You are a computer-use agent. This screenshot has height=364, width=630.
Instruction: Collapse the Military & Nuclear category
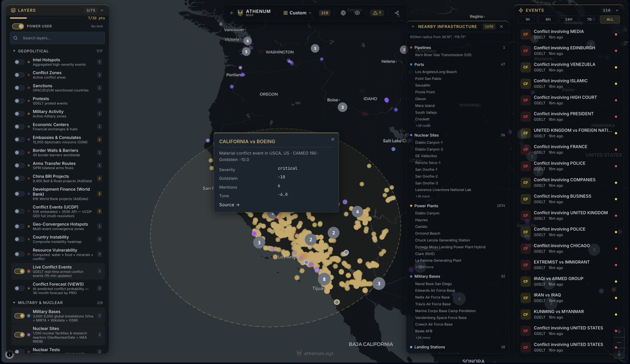[14, 303]
